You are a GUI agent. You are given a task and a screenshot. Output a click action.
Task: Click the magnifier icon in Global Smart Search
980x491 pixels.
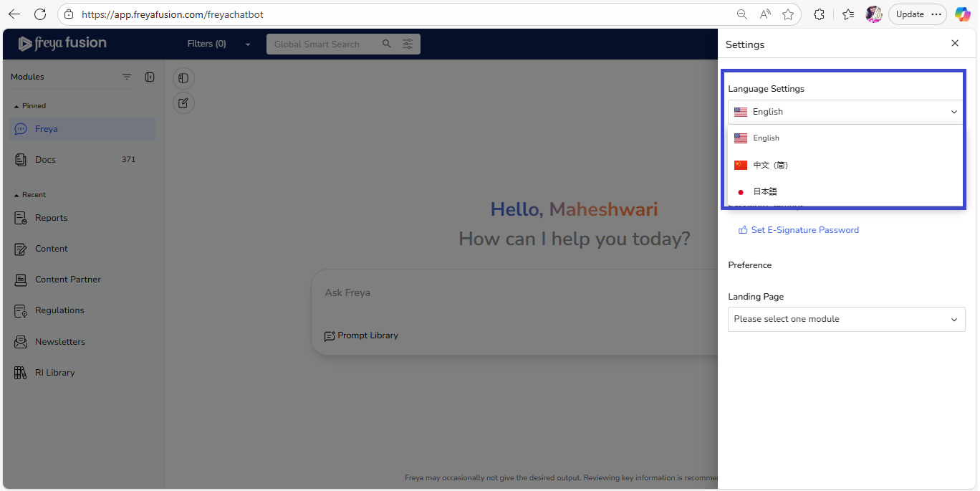(x=387, y=44)
